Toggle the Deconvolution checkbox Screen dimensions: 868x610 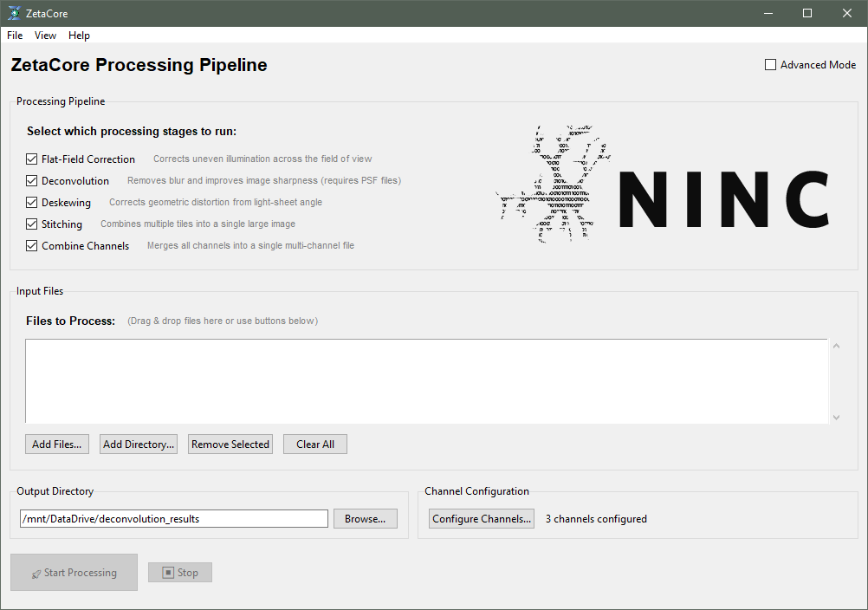pyautogui.click(x=32, y=181)
